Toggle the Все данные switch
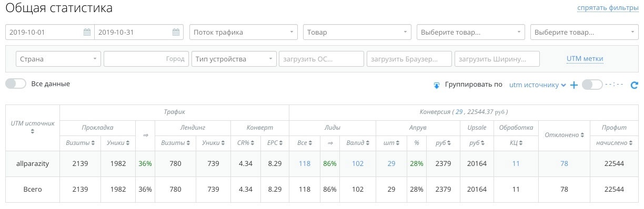644x209 pixels. [16, 83]
